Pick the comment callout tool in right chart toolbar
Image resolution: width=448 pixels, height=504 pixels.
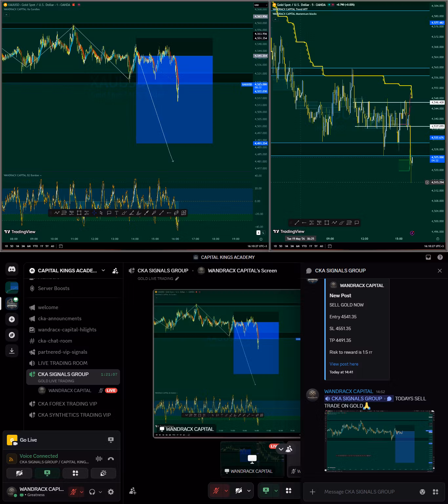click(356, 223)
